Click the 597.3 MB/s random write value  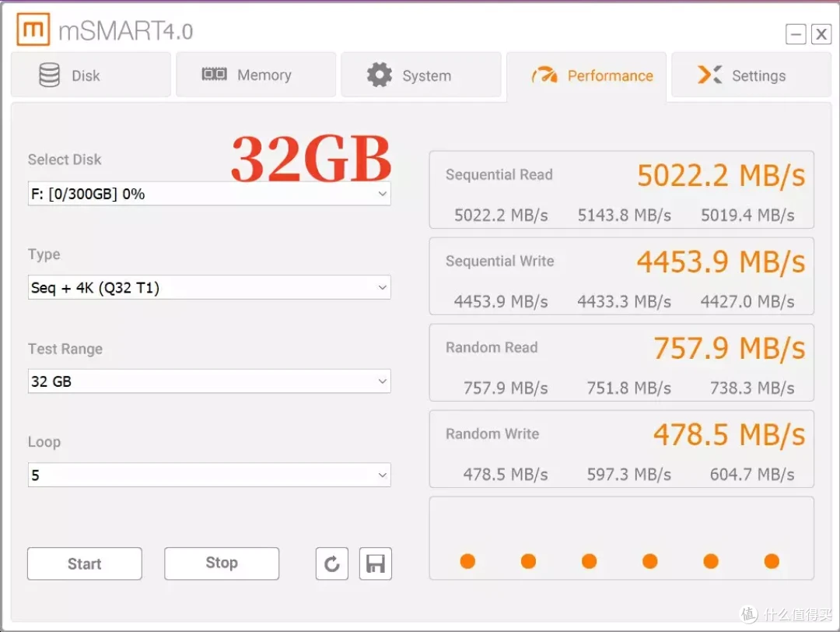coord(629,475)
